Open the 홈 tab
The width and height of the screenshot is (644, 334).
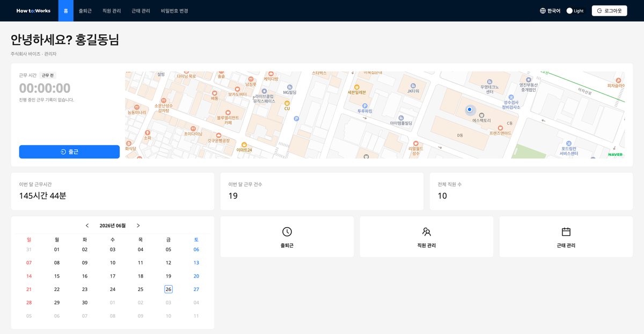pos(65,11)
